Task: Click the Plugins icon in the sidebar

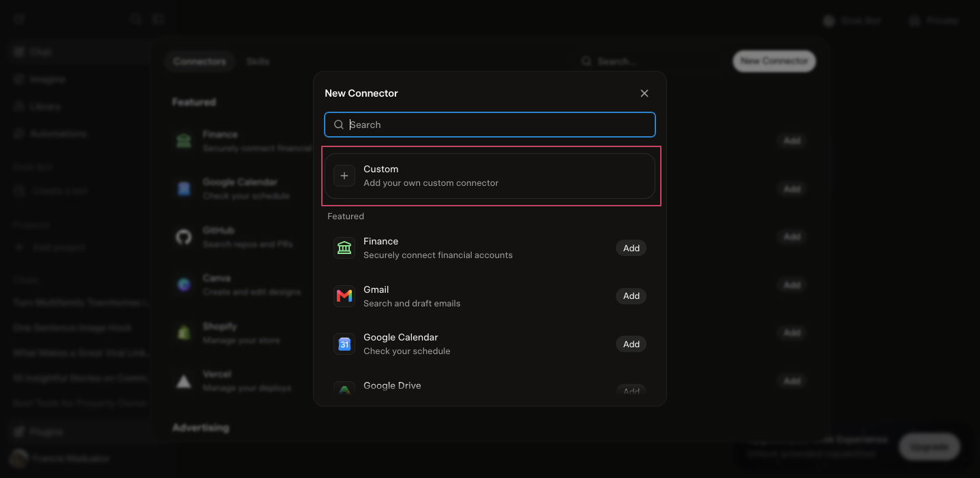Action: click(x=19, y=432)
